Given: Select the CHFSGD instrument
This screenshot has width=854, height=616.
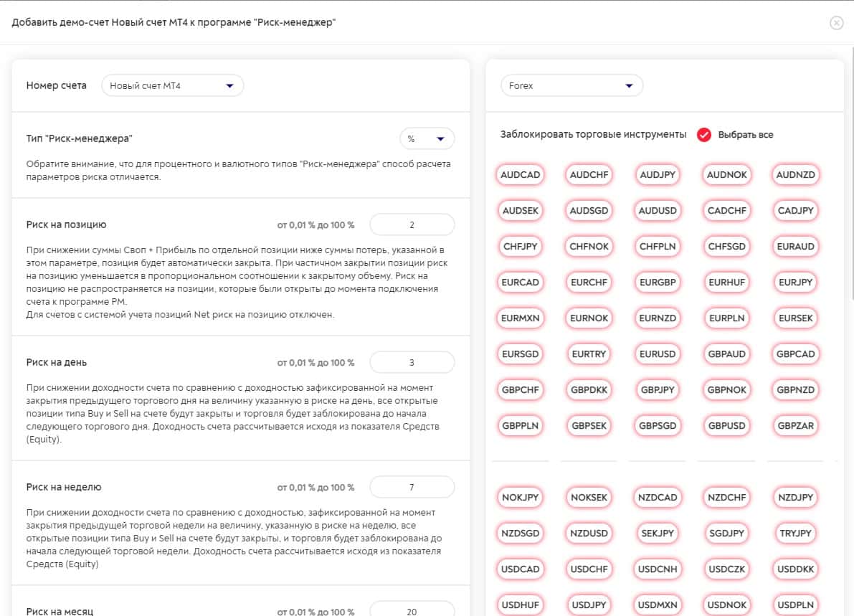Looking at the screenshot, I should (x=726, y=247).
